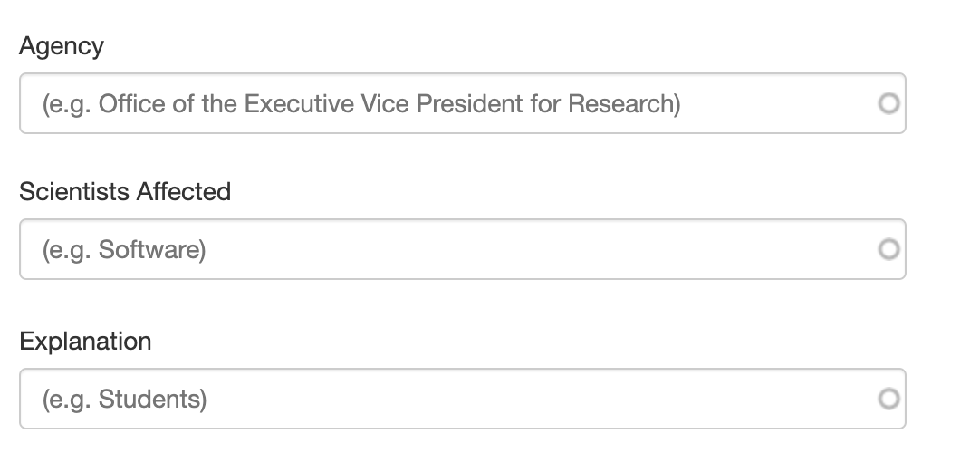Place cursor in the field below Scientists Affected
The width and height of the screenshot is (980, 472).
point(453,249)
